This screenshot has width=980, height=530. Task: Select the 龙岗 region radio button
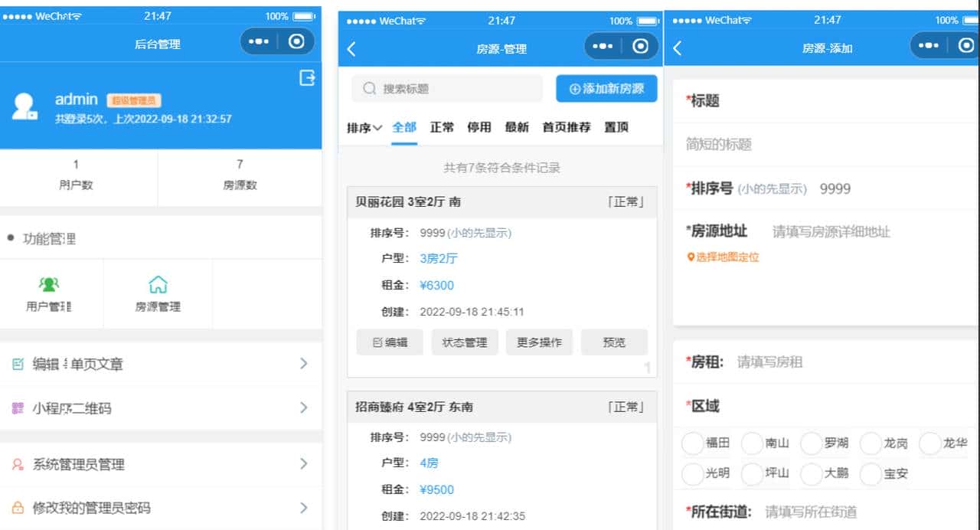pos(871,443)
